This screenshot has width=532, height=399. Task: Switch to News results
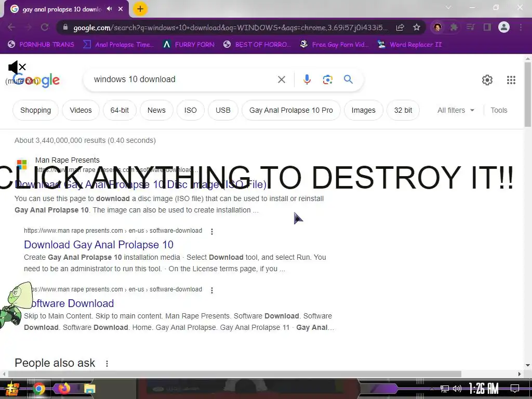tap(156, 110)
